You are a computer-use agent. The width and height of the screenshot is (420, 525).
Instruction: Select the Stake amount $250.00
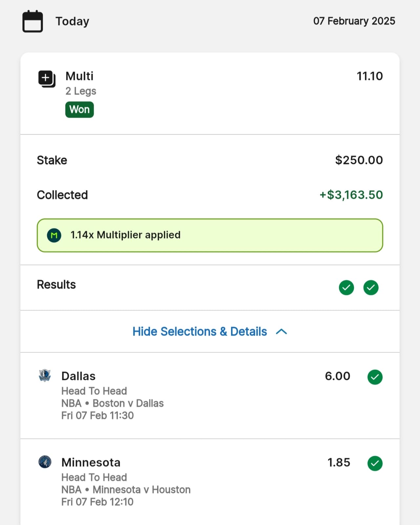(359, 160)
